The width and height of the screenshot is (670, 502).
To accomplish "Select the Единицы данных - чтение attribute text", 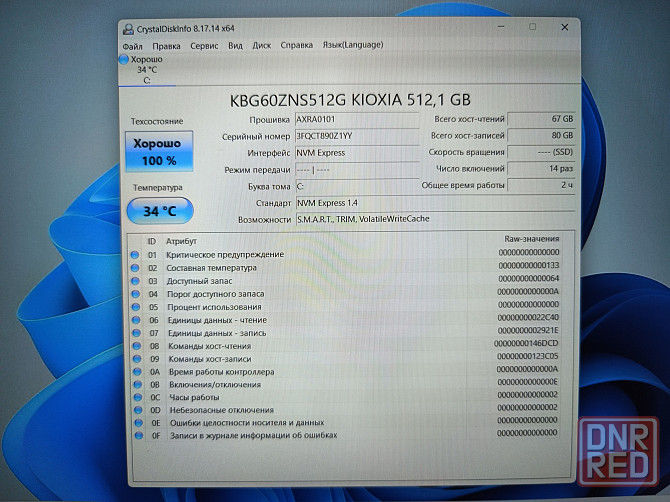I will click(x=217, y=320).
